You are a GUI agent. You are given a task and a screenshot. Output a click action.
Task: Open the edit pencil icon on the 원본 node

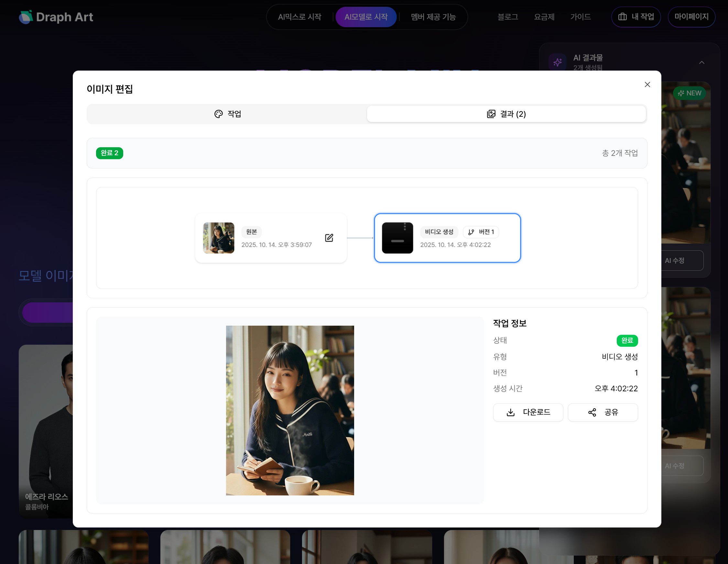click(329, 238)
